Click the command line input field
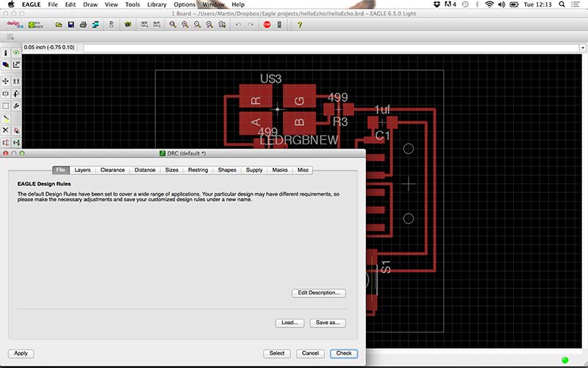Screen dimensions: 588x368 pyautogui.click(x=331, y=48)
